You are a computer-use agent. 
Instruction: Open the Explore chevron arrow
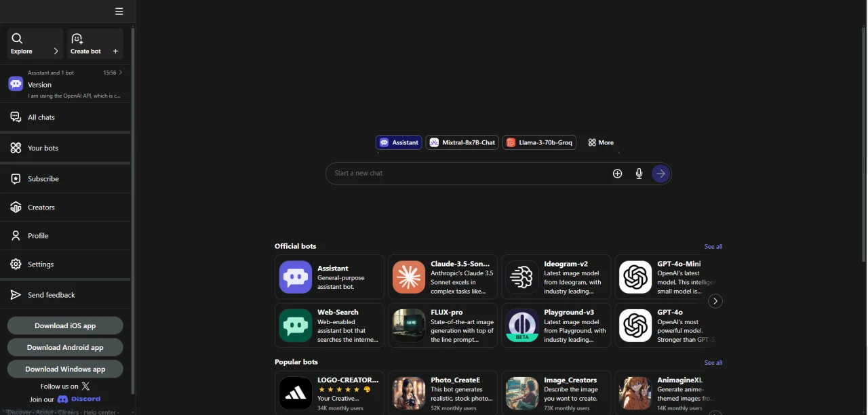point(56,51)
